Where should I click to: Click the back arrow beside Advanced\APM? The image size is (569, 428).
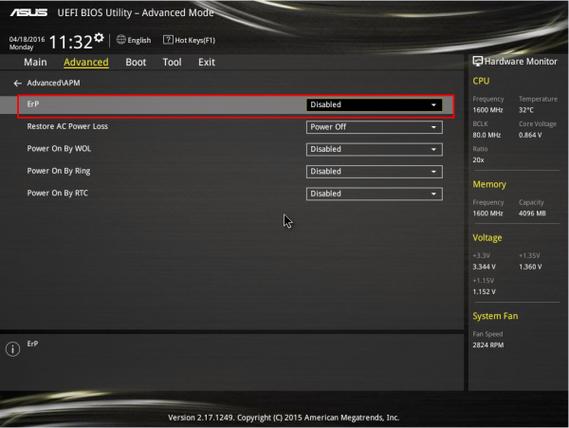[x=17, y=83]
